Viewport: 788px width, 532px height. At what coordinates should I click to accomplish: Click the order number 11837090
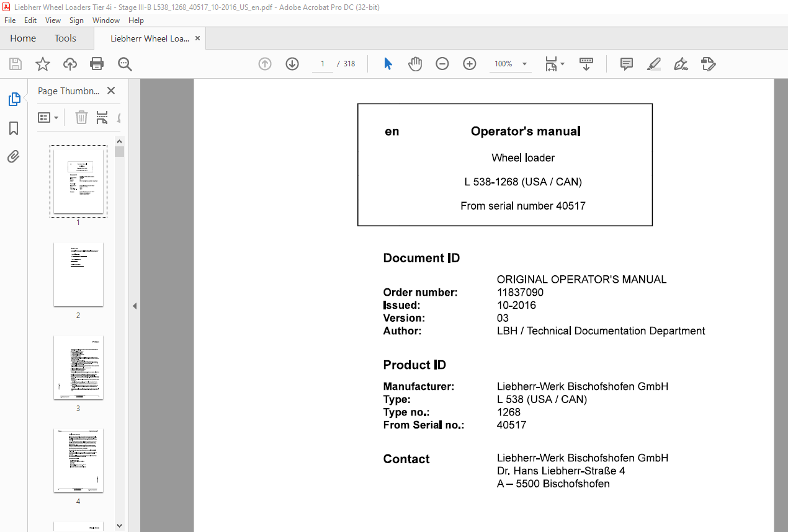[520, 292]
